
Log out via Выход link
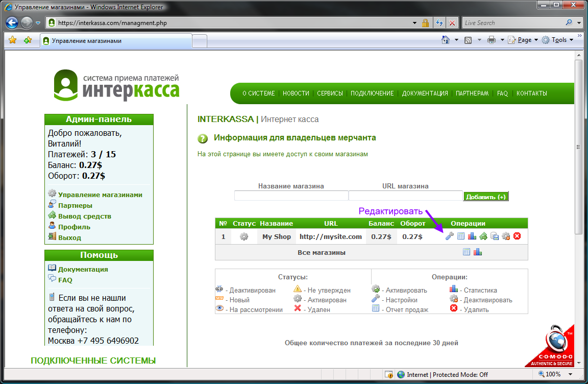69,238
